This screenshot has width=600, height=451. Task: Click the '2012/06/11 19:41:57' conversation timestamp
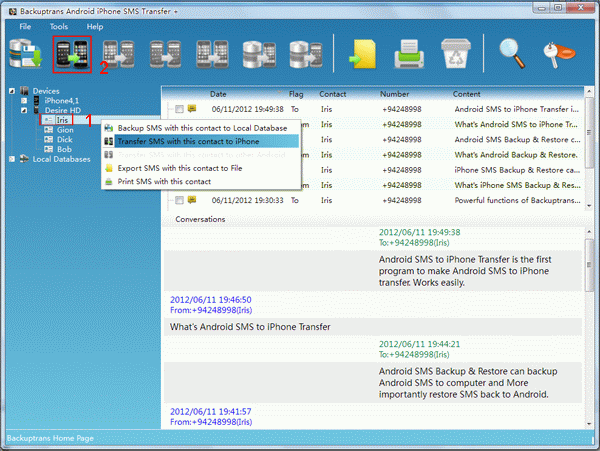[210, 412]
